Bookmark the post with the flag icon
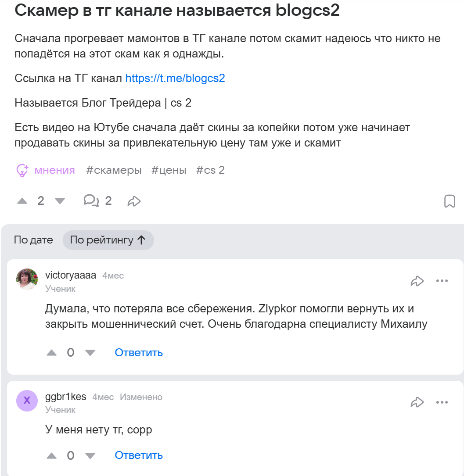The height and width of the screenshot is (476, 464). click(x=450, y=200)
